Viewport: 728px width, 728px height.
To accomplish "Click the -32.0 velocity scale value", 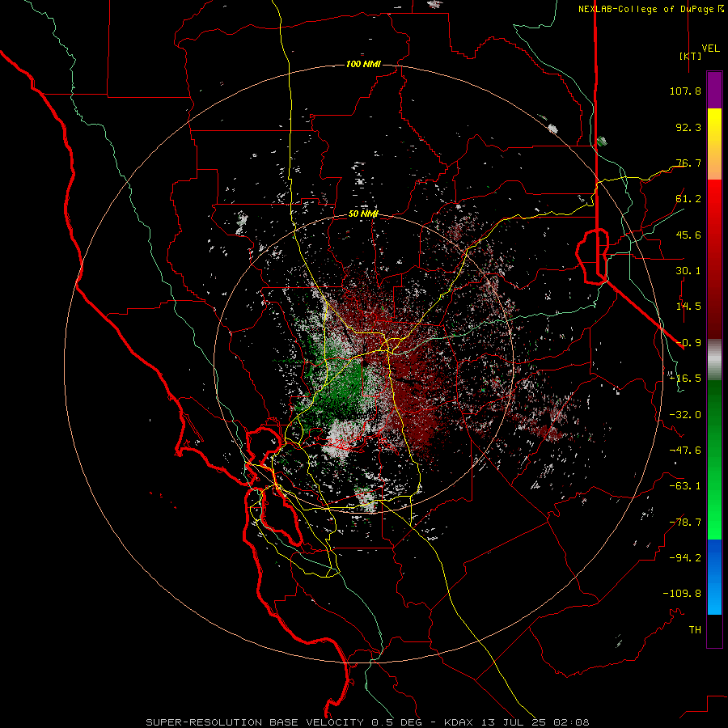I will (x=685, y=415).
